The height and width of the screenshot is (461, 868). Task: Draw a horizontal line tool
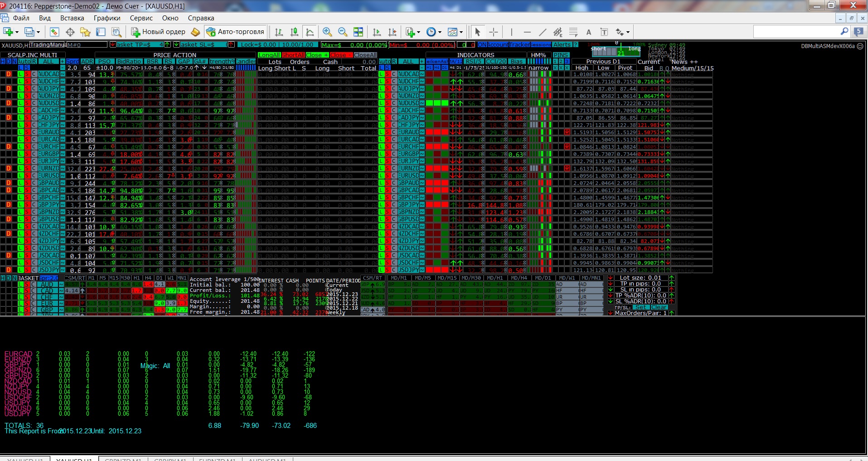(x=527, y=32)
